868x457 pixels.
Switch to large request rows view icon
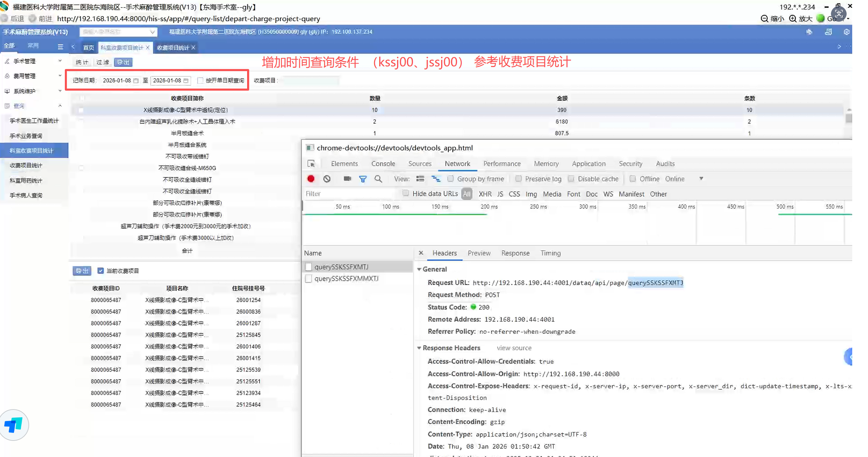pos(420,178)
